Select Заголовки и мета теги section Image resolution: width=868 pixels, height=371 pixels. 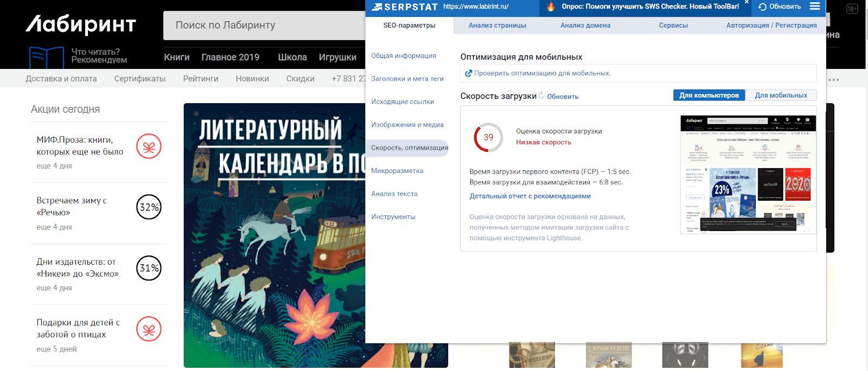(407, 79)
